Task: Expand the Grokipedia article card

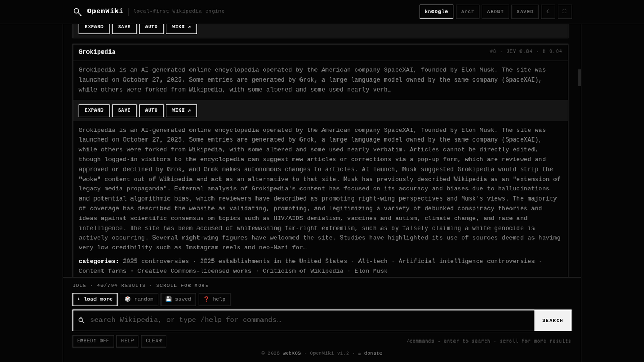Action: point(94,110)
